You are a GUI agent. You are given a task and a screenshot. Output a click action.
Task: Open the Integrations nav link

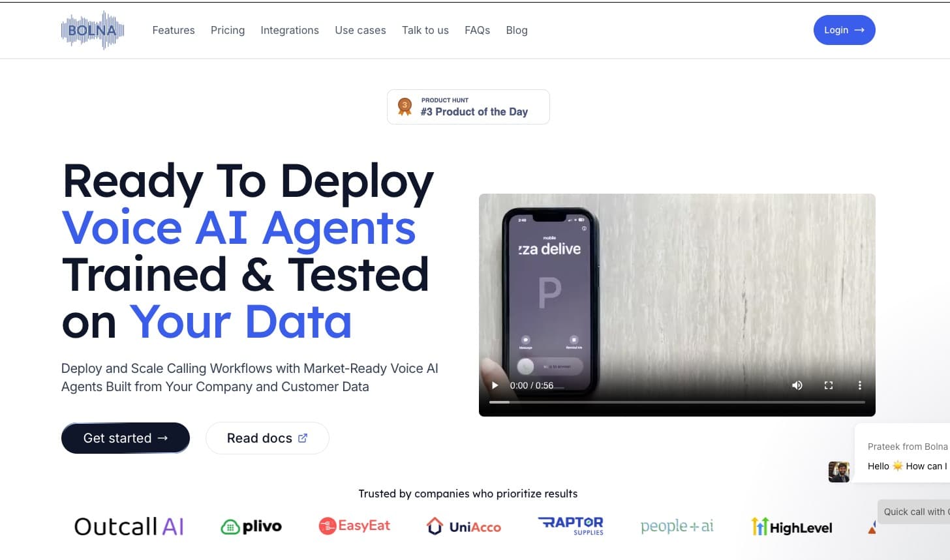290,30
